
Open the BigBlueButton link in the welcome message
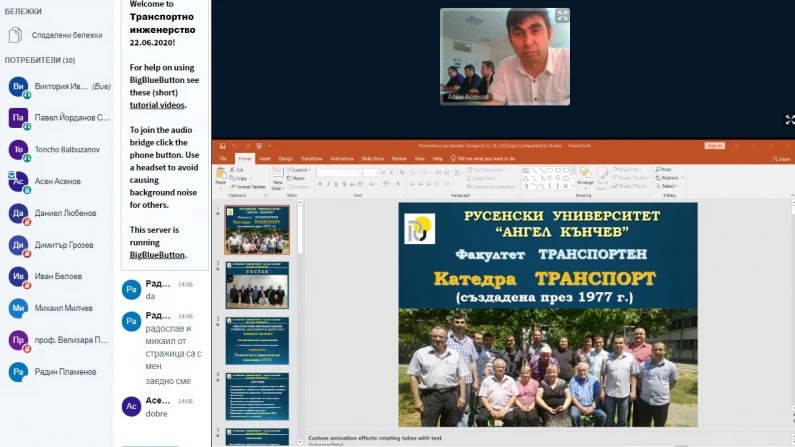[157, 255]
